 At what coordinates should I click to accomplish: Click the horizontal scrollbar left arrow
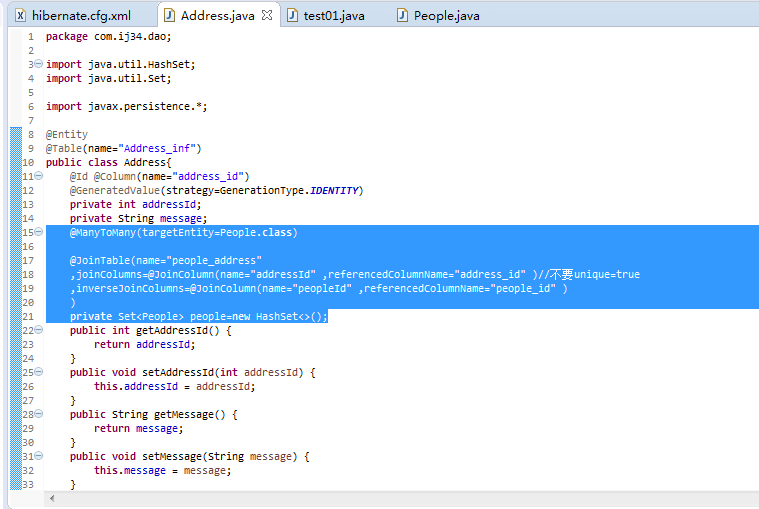(52, 498)
